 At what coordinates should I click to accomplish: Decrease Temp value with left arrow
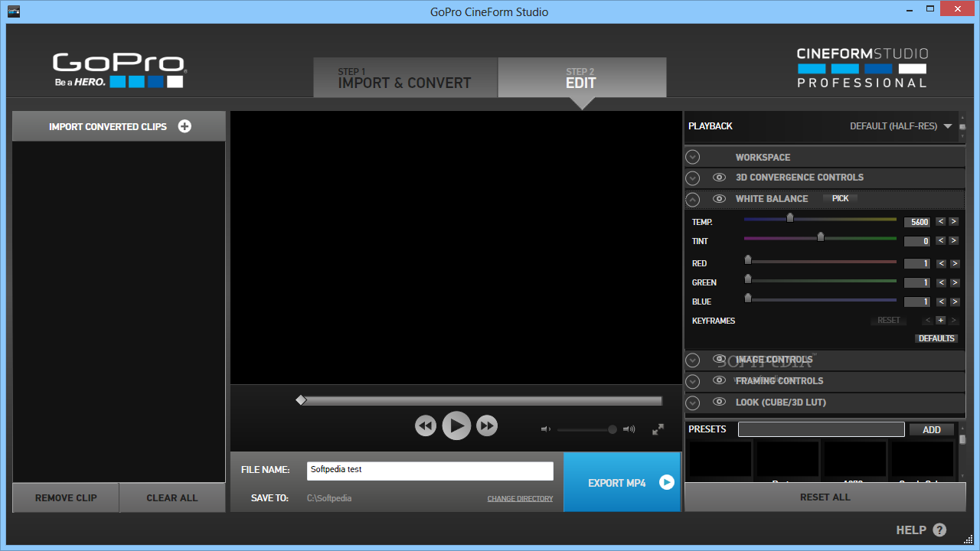pyautogui.click(x=941, y=222)
